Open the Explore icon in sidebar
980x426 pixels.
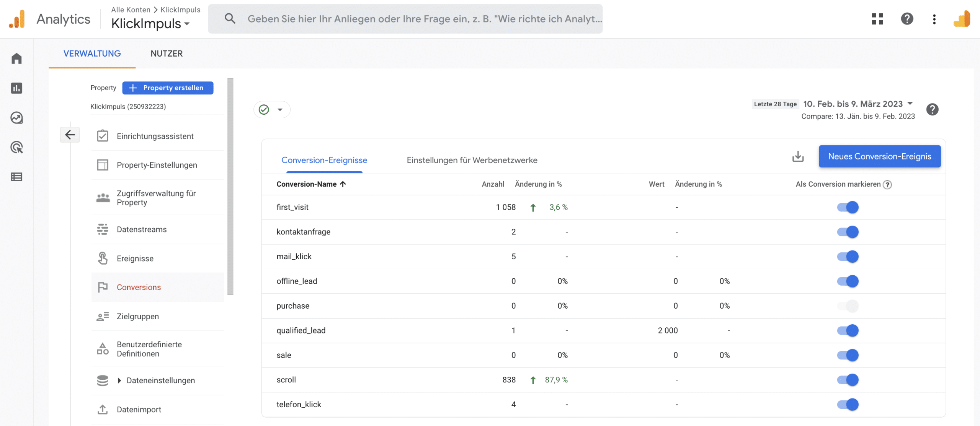[16, 118]
